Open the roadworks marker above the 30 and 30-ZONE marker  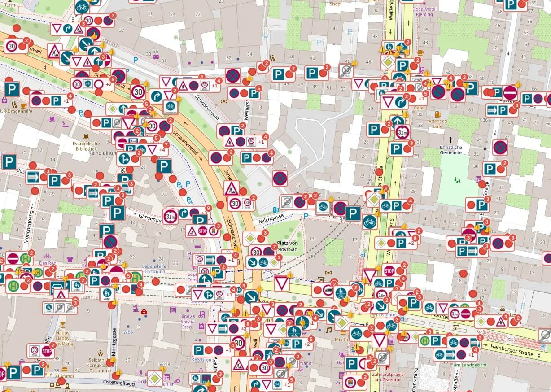coord(232,188)
